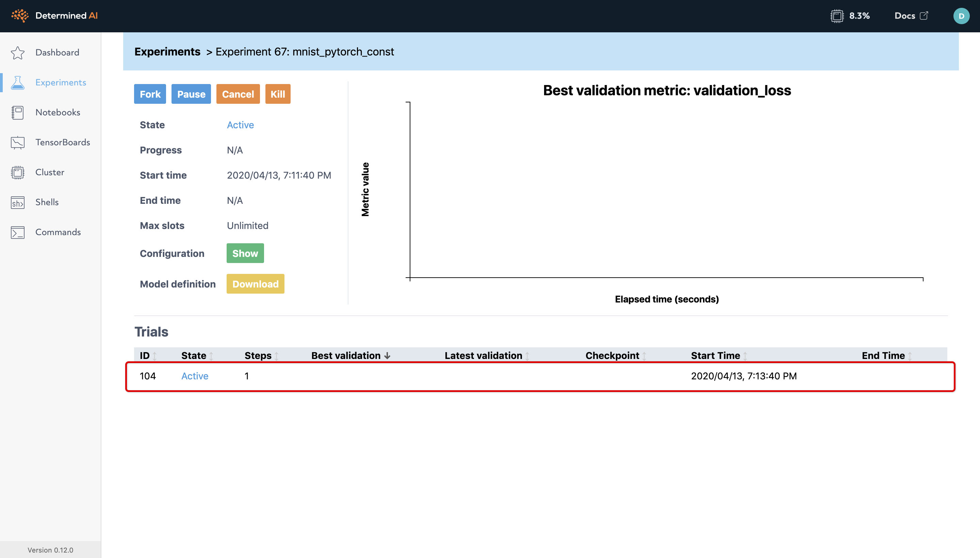Click the Elapsed time axis label
Viewport: 980px width, 558px height.
pyautogui.click(x=667, y=299)
